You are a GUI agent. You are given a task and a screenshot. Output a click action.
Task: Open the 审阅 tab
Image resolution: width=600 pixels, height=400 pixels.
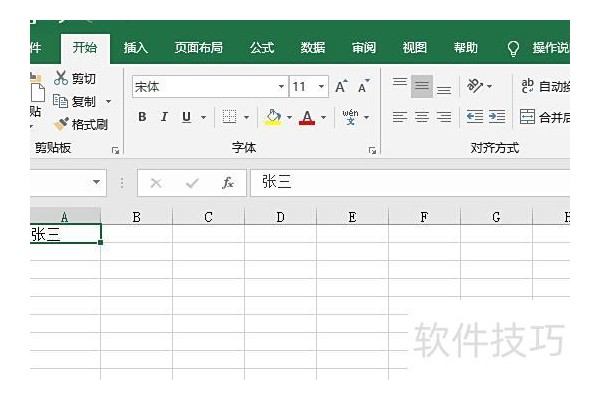[x=364, y=48]
